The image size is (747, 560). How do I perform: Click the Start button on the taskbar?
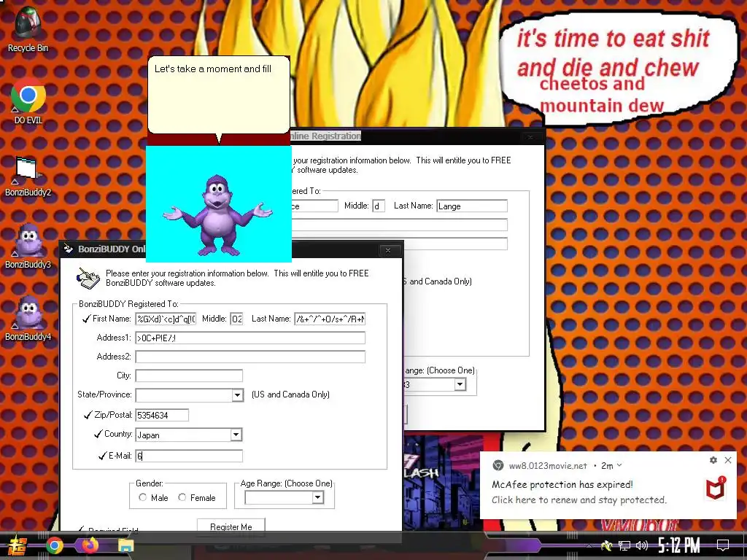[18, 545]
